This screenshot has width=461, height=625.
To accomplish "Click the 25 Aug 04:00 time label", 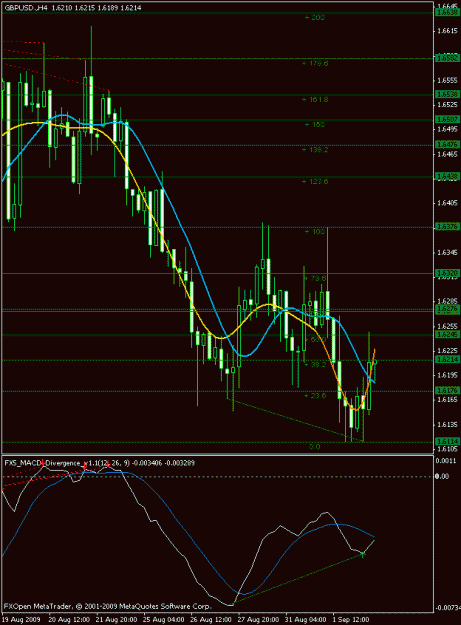I will pyautogui.click(x=164, y=620).
